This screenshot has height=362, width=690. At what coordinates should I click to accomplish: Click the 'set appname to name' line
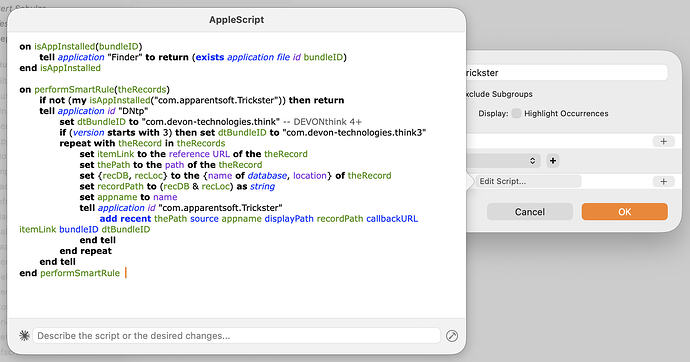pos(128,197)
